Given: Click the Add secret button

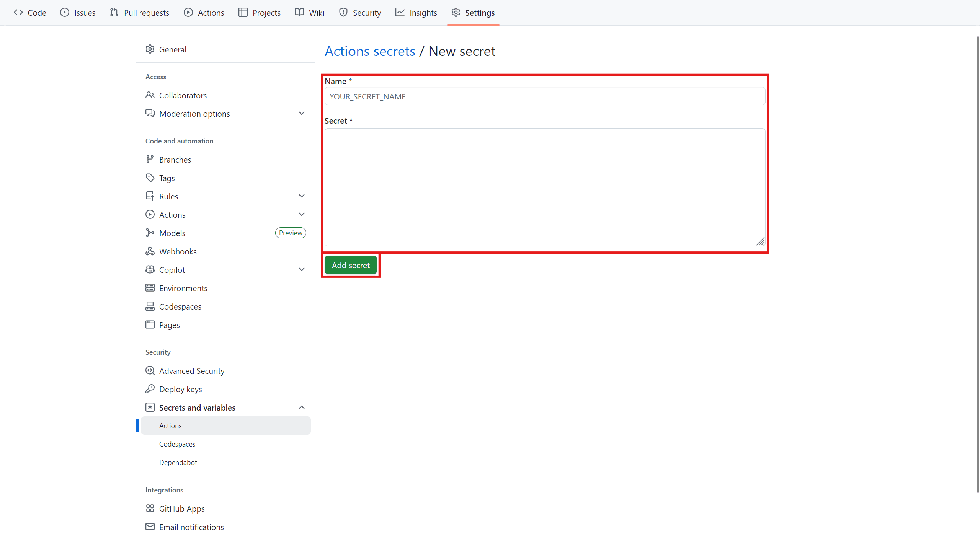Looking at the screenshot, I should [x=351, y=265].
